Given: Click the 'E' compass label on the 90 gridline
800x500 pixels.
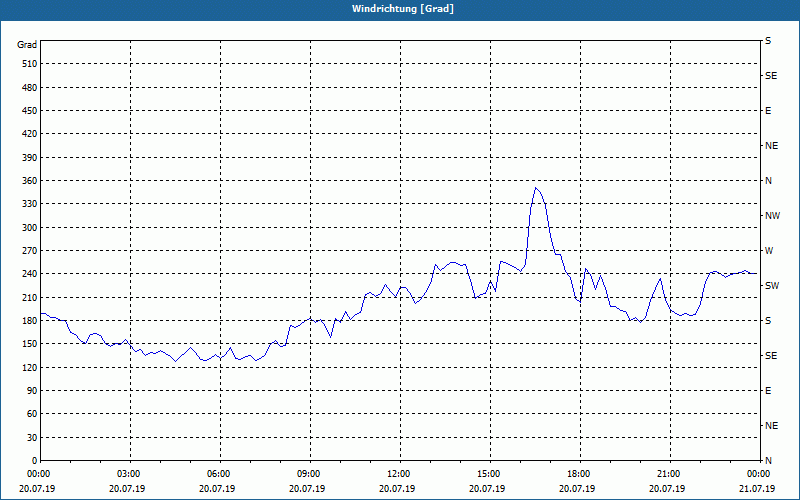Looking at the screenshot, I should [768, 391].
